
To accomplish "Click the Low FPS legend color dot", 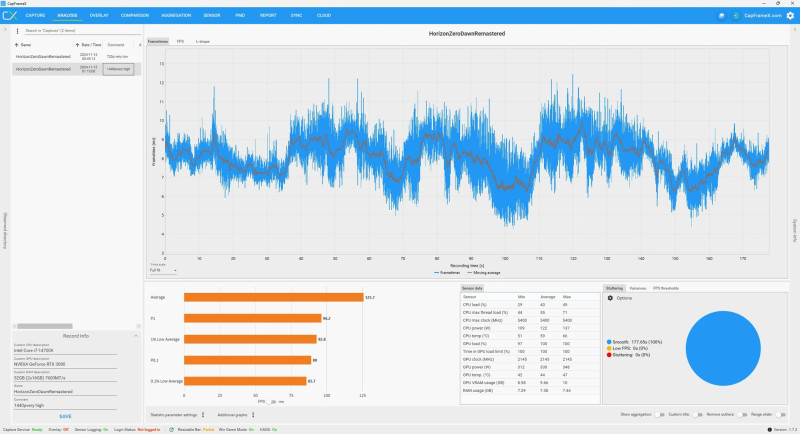I will pos(609,348).
